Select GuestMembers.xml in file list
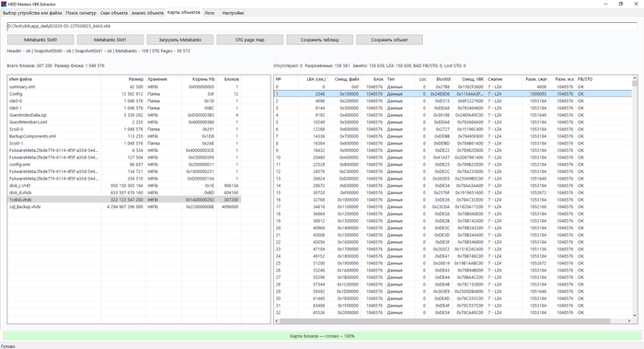The height and width of the screenshot is (349, 644). coord(124,122)
